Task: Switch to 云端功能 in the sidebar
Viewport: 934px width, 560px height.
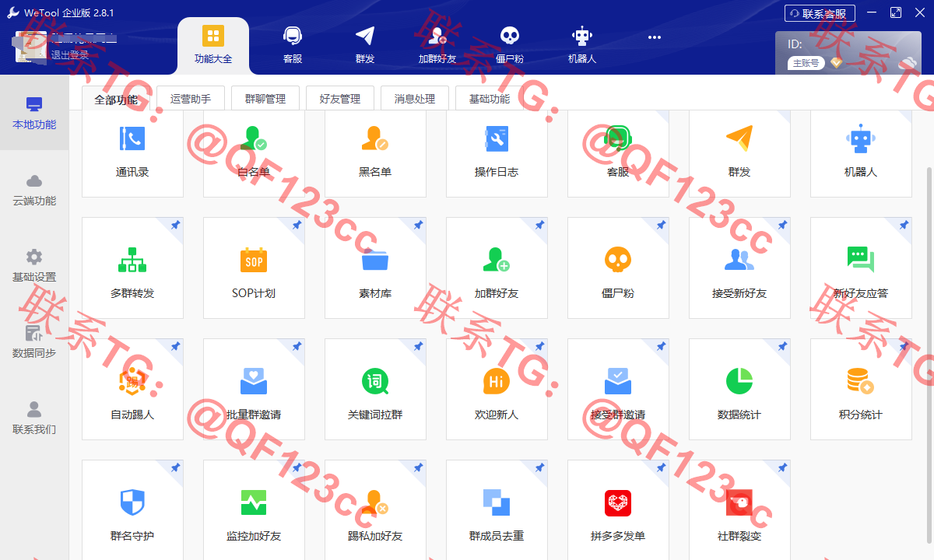Action: tap(34, 189)
